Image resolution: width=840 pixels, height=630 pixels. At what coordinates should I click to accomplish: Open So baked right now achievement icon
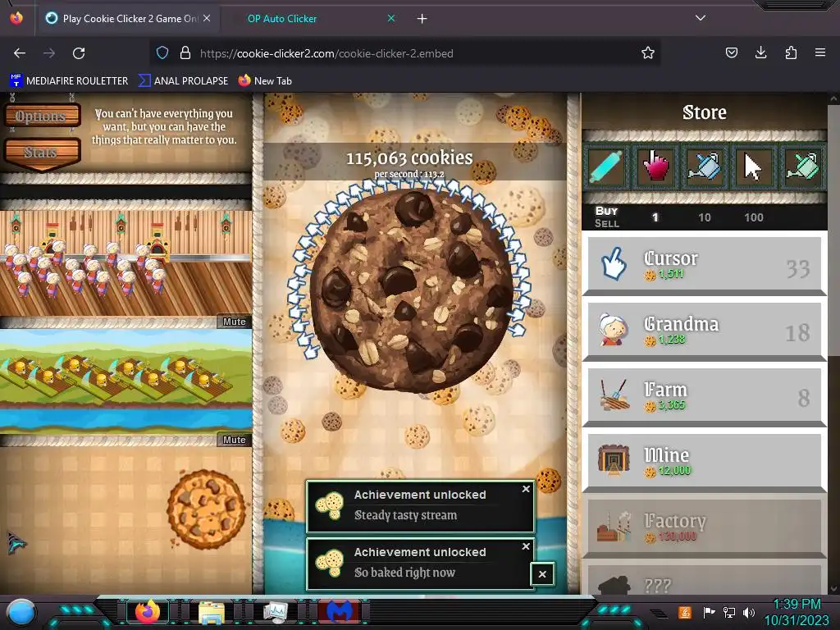tap(329, 563)
